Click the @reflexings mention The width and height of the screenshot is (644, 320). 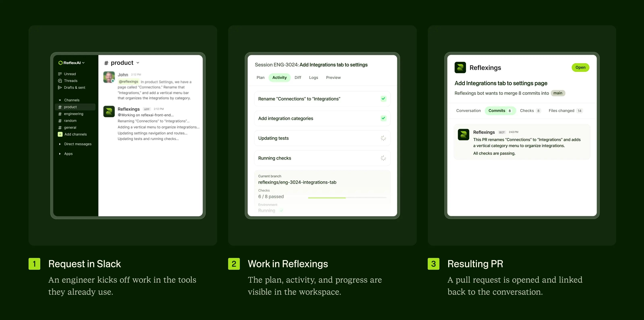129,82
